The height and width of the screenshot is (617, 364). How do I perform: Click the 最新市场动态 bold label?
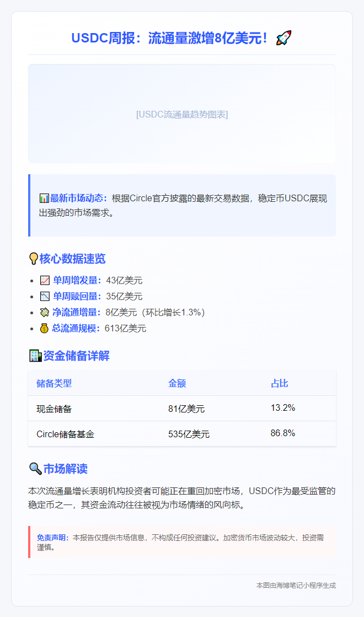pyautogui.click(x=78, y=198)
